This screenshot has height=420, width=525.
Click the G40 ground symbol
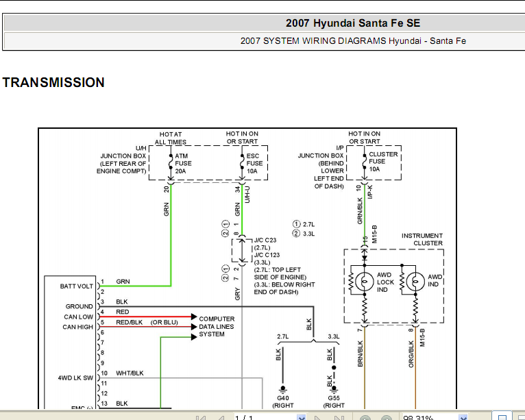[x=283, y=389]
